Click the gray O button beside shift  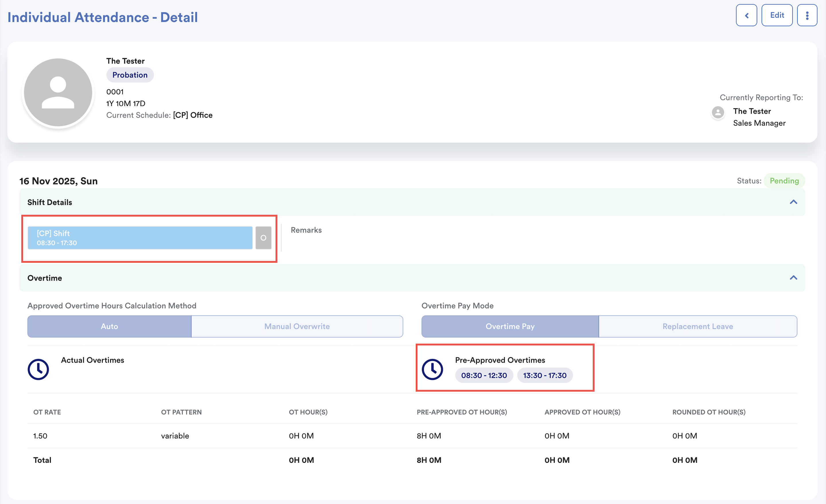click(x=263, y=238)
